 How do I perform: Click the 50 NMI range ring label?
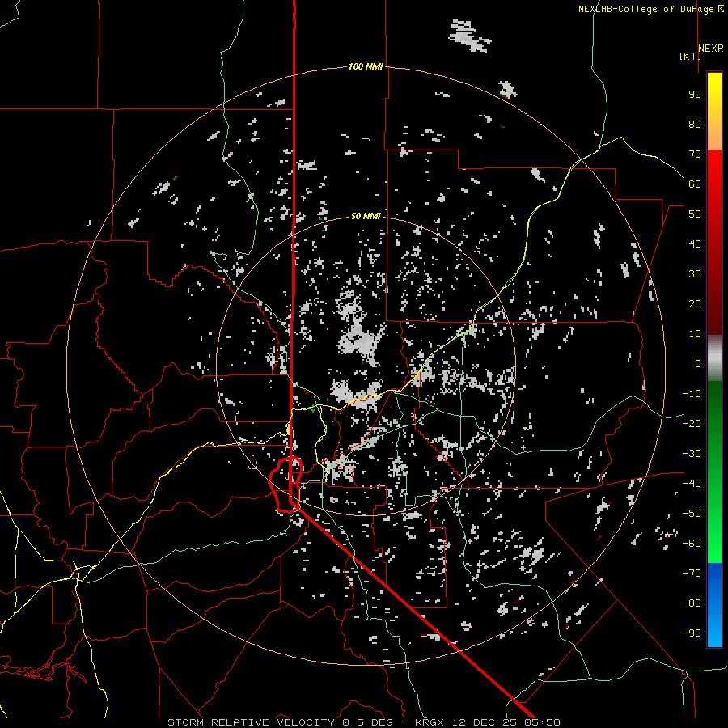[366, 216]
